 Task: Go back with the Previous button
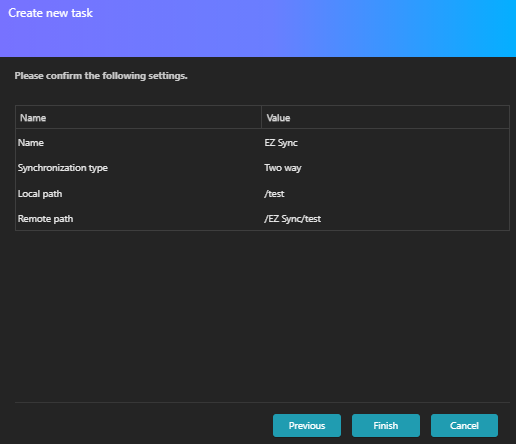(x=307, y=425)
